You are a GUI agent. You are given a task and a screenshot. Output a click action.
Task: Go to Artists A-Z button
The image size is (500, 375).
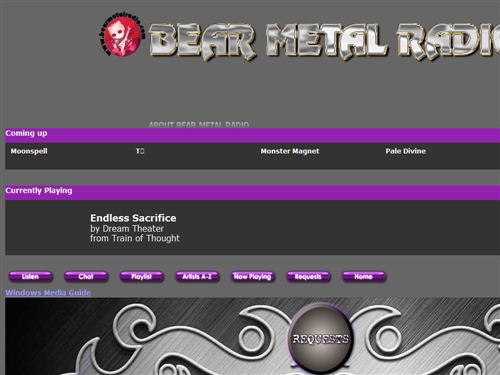click(x=197, y=277)
